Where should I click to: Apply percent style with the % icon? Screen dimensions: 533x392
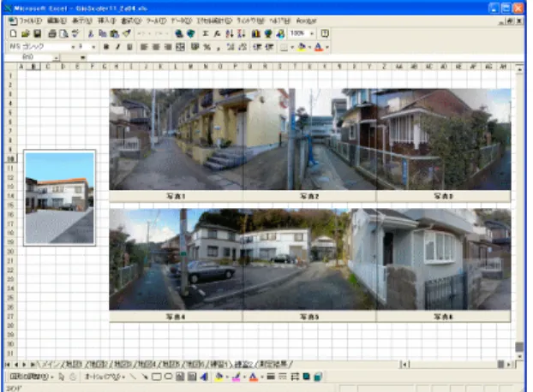click(207, 47)
